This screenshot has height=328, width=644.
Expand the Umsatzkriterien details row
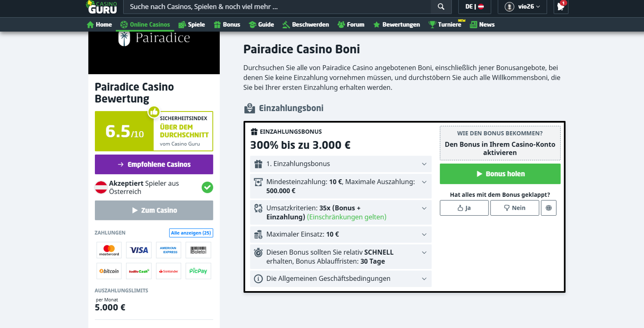click(340, 212)
